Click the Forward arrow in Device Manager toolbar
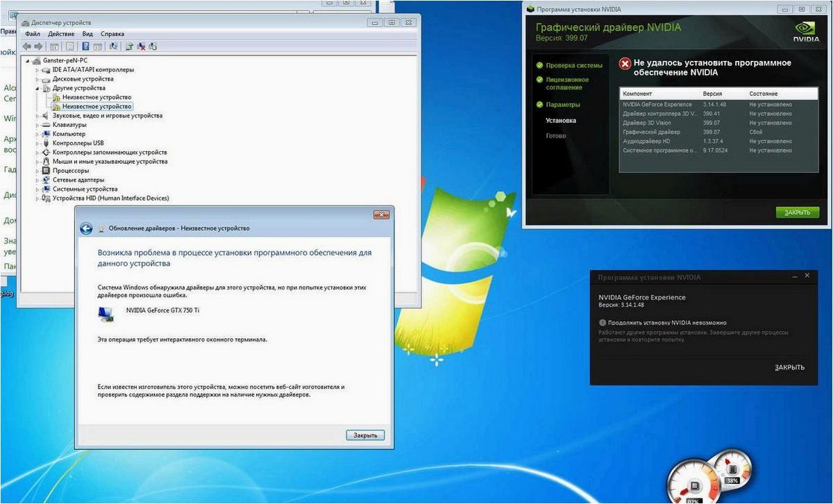The image size is (833, 504). coord(38,47)
